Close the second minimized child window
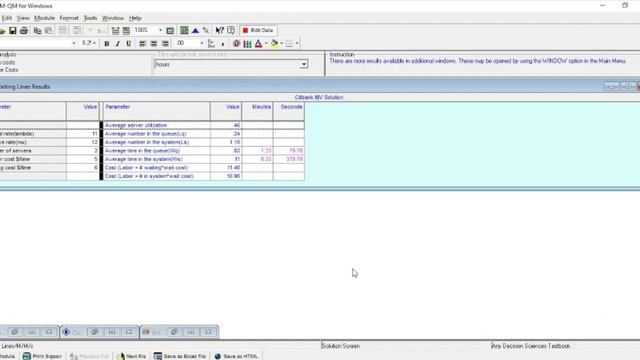The width and height of the screenshot is (640, 360). pos(129,332)
